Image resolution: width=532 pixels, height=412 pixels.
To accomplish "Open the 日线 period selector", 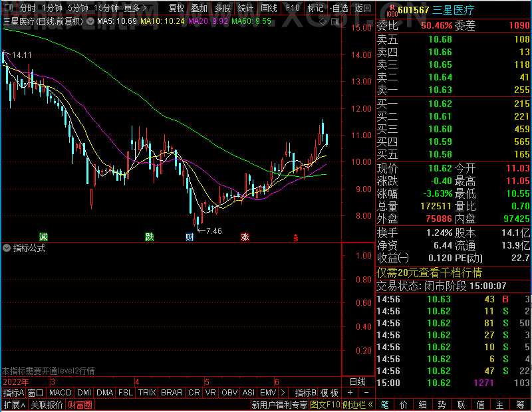I will click(x=358, y=382).
